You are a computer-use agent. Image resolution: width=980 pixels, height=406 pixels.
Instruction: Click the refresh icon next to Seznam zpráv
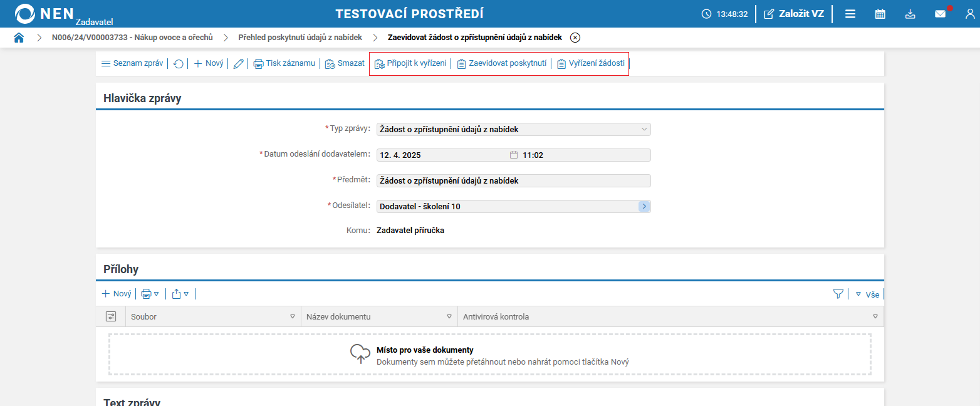coord(178,63)
